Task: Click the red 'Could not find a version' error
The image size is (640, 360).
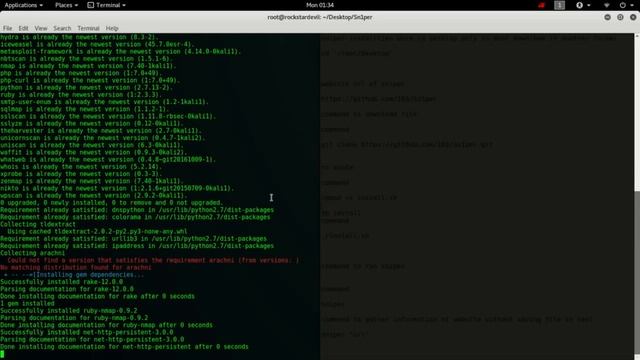Action: click(x=153, y=260)
